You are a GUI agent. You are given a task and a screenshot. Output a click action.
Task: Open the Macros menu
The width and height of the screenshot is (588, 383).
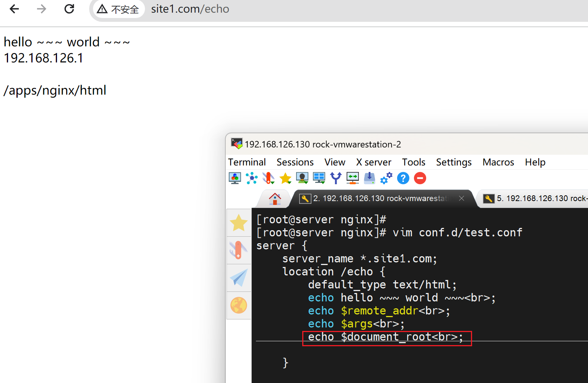(498, 162)
